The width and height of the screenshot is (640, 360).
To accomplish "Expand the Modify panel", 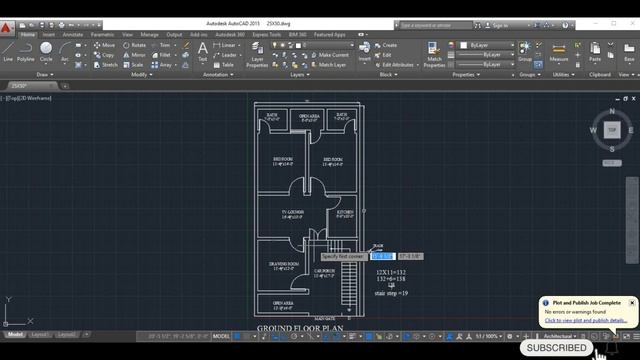I will tap(142, 75).
